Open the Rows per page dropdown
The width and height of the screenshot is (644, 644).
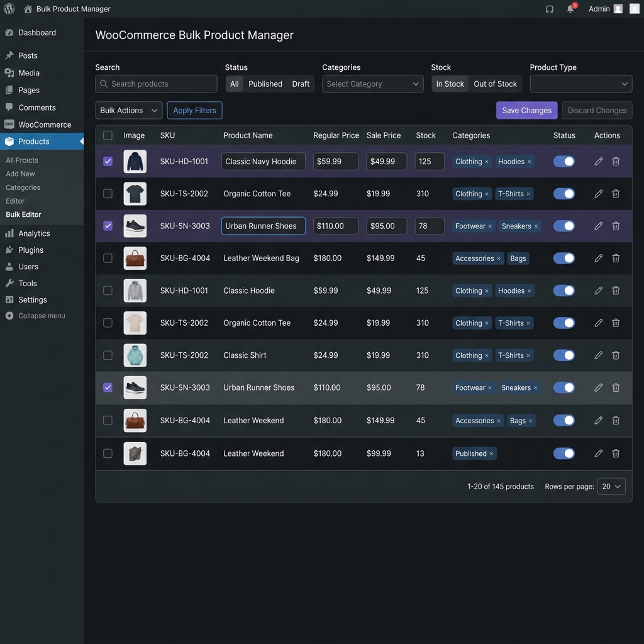(x=611, y=486)
